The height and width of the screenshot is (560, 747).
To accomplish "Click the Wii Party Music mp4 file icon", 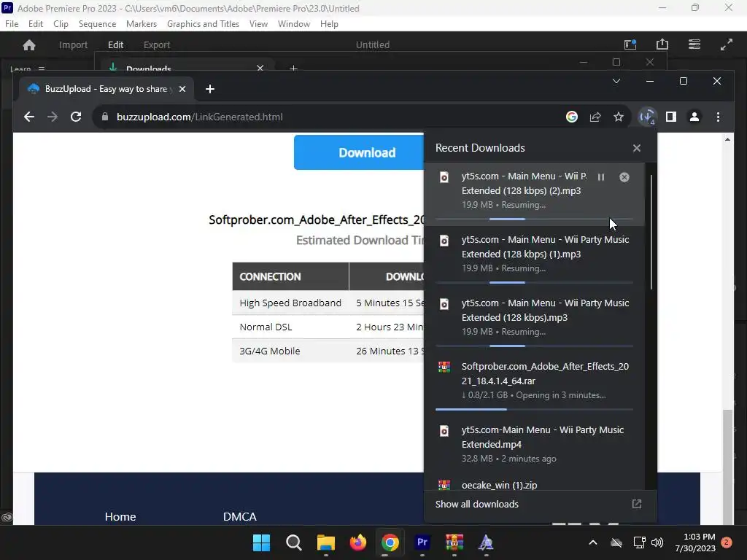I will [444, 431].
